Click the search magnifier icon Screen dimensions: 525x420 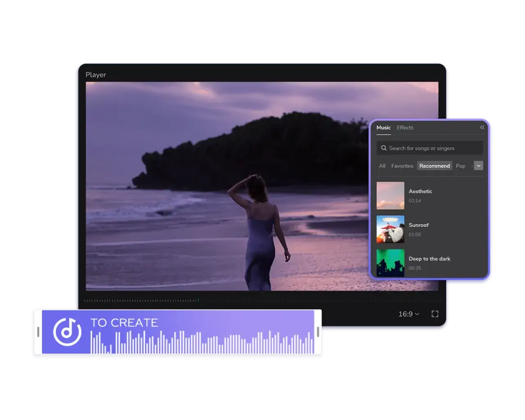384,148
